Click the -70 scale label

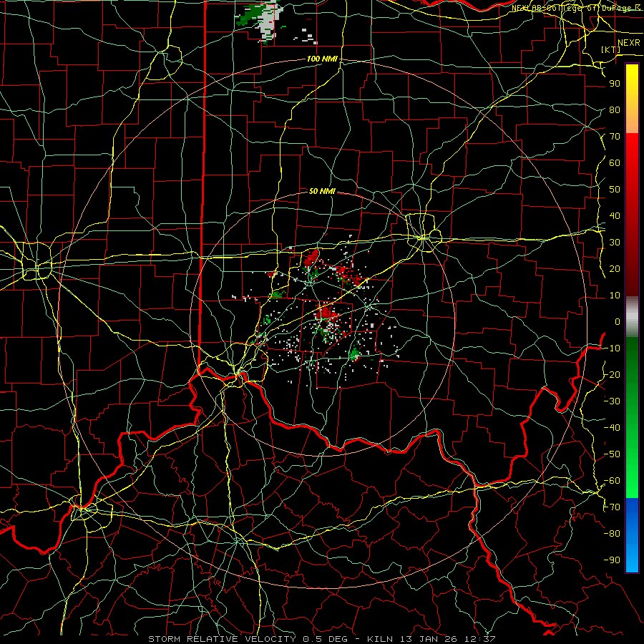pyautogui.click(x=612, y=507)
